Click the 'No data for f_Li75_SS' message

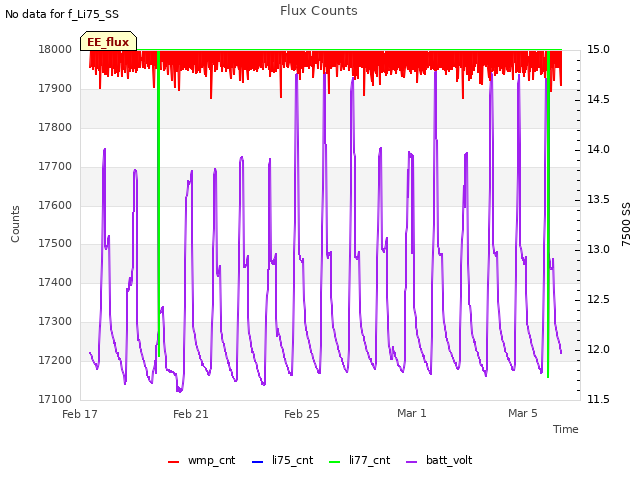click(x=62, y=14)
